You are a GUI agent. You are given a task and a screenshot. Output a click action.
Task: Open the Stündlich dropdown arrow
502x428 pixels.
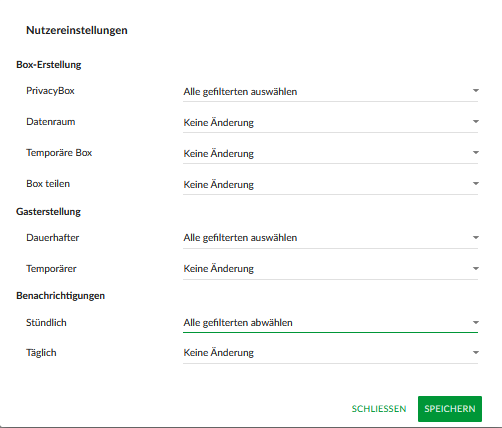(476, 323)
